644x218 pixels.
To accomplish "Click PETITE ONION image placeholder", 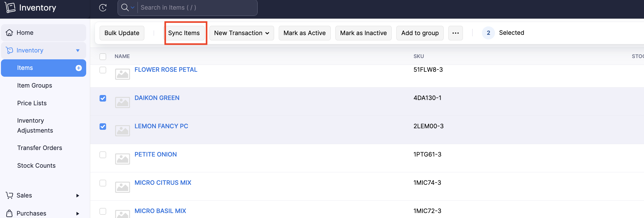I will (123, 159).
